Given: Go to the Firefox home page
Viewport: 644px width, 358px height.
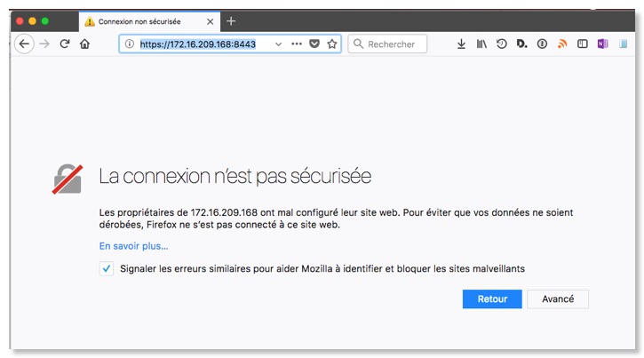Looking at the screenshot, I should [x=85, y=44].
